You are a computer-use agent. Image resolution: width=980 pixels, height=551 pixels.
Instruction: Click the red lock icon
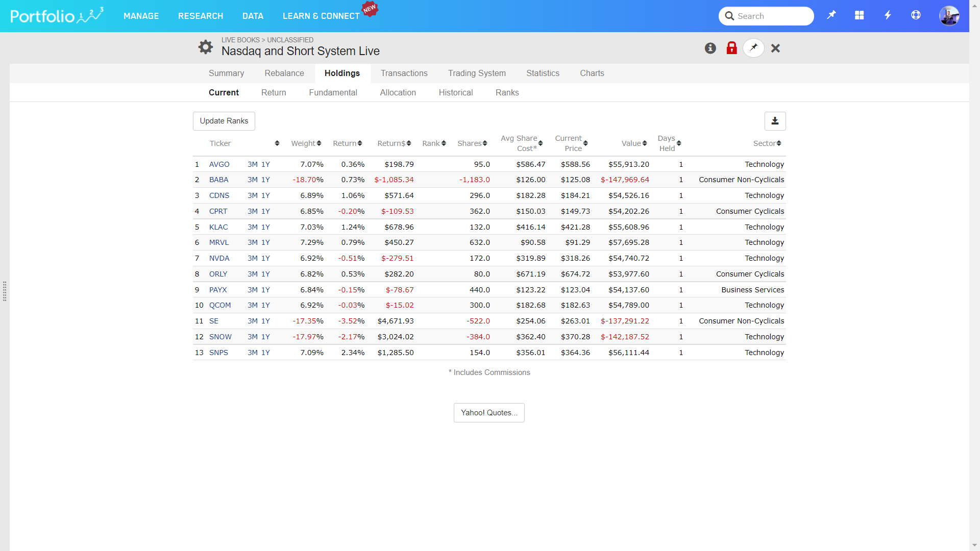pyautogui.click(x=731, y=48)
